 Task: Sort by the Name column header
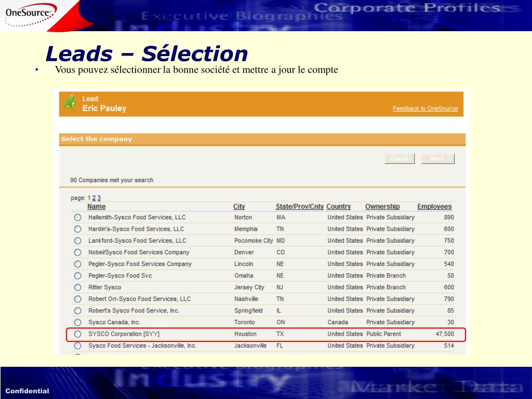pos(96,206)
